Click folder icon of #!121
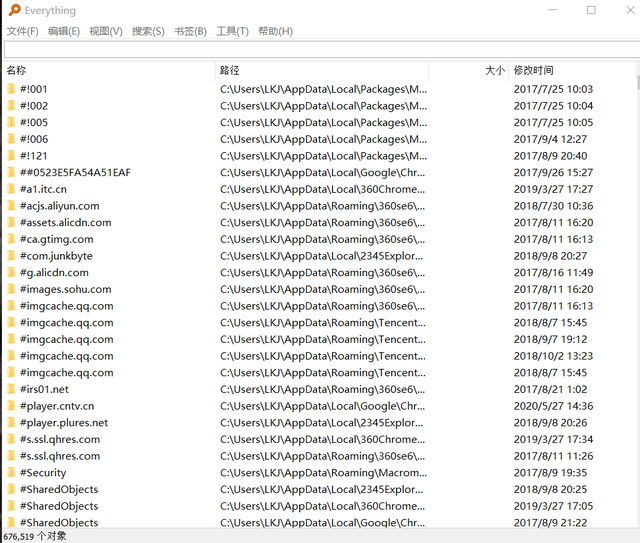 click(12, 156)
